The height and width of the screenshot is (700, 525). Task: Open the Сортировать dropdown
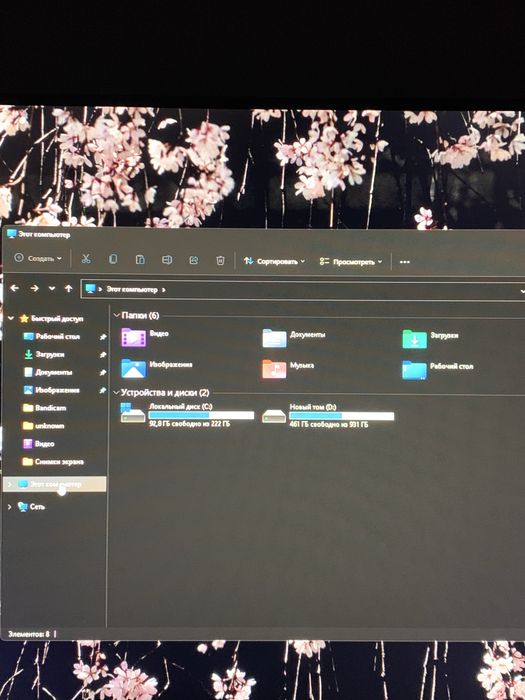coord(274,261)
